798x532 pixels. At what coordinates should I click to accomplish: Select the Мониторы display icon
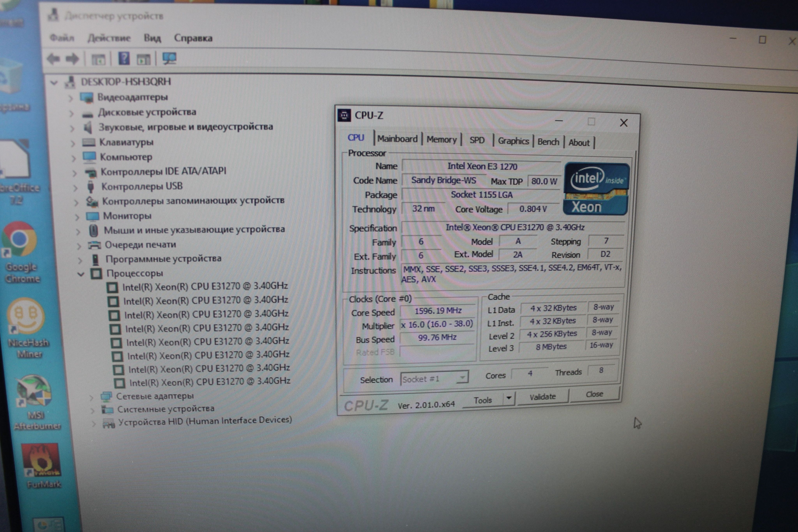pyautogui.click(x=92, y=216)
